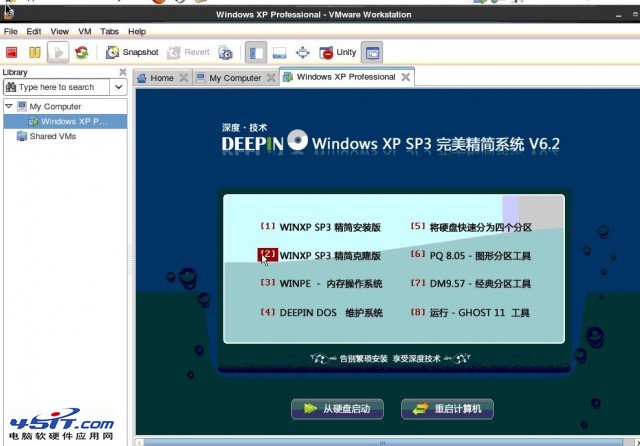Choose option 4 DEEPIN DOS 维护系统

[321, 313]
